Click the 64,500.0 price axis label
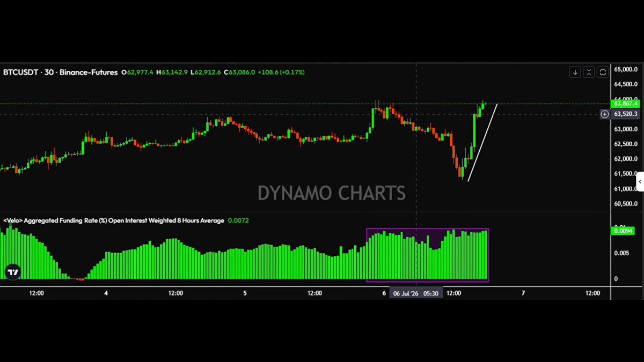Viewport: 644px width, 362px height. 625,84
